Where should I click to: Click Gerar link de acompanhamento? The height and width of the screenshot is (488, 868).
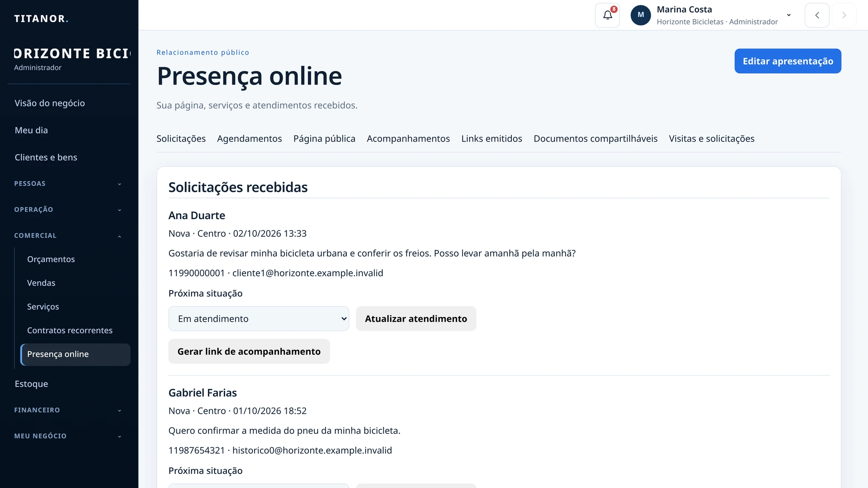[249, 352]
